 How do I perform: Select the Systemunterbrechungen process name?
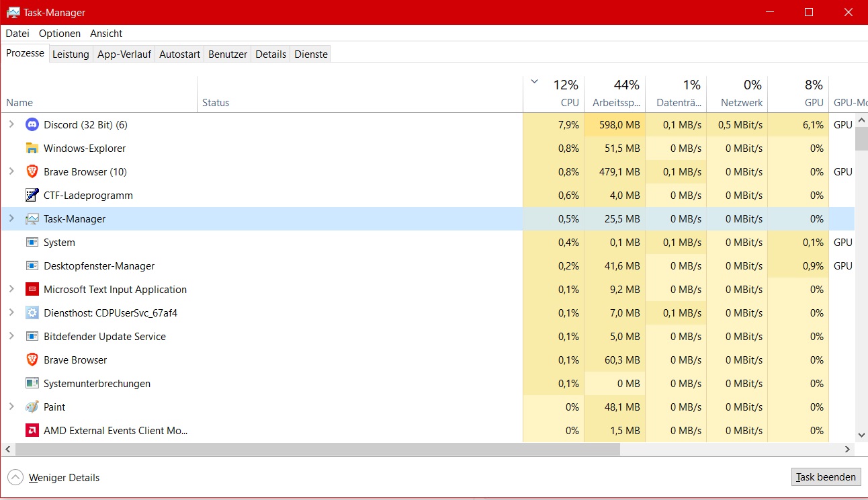pos(97,383)
